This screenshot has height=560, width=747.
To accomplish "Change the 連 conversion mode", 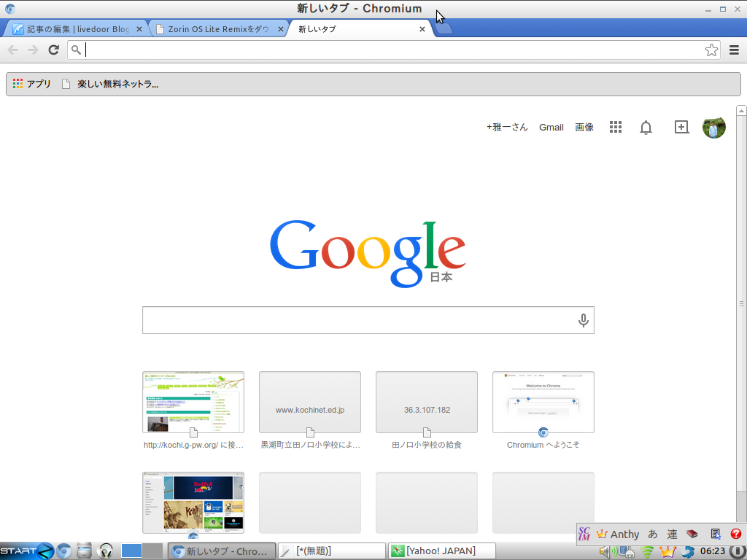I will click(672, 534).
